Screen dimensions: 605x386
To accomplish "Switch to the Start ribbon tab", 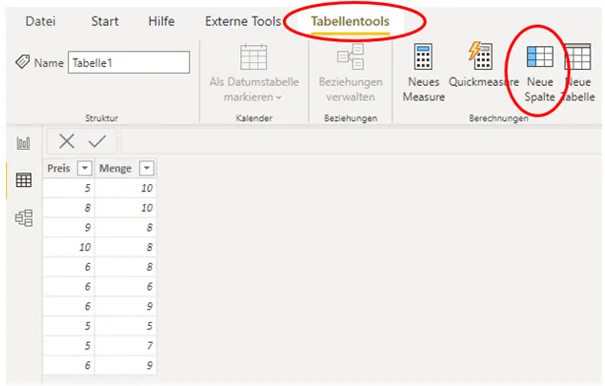I will [x=105, y=21].
